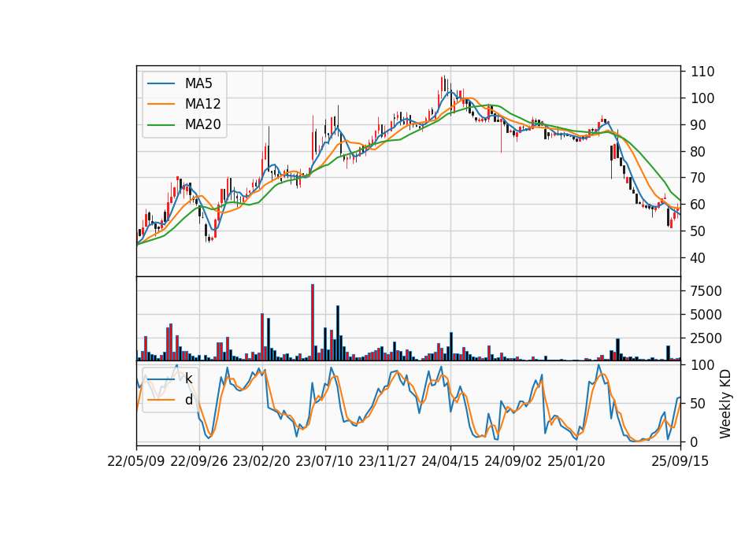The width and height of the screenshot is (756, 543).
Task: Click the 23/07/10 date axis label
Action: tap(324, 461)
